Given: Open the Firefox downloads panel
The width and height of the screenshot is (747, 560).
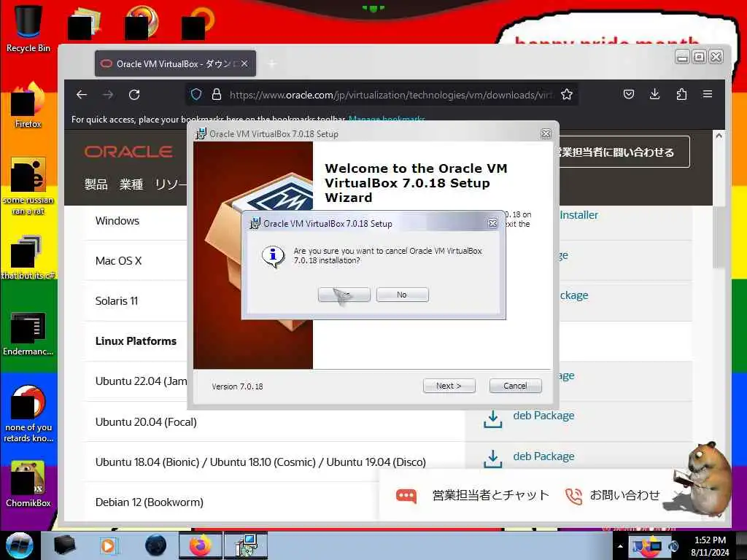Looking at the screenshot, I should click(655, 94).
